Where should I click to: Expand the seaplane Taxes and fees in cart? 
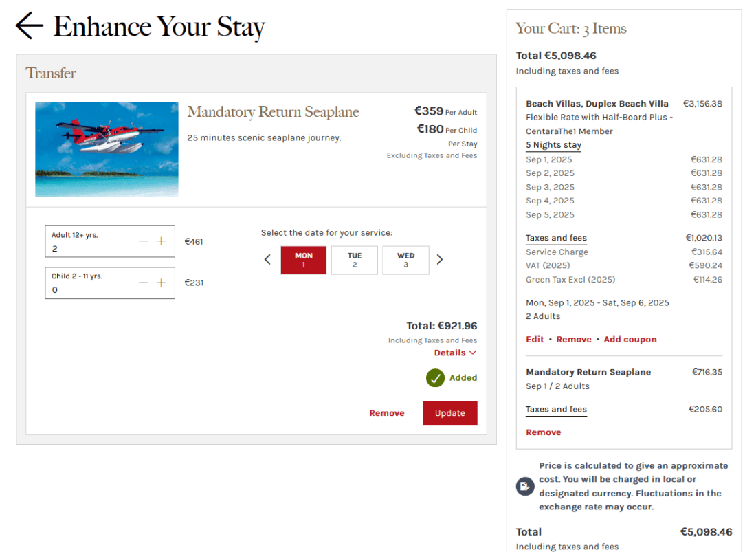556,409
